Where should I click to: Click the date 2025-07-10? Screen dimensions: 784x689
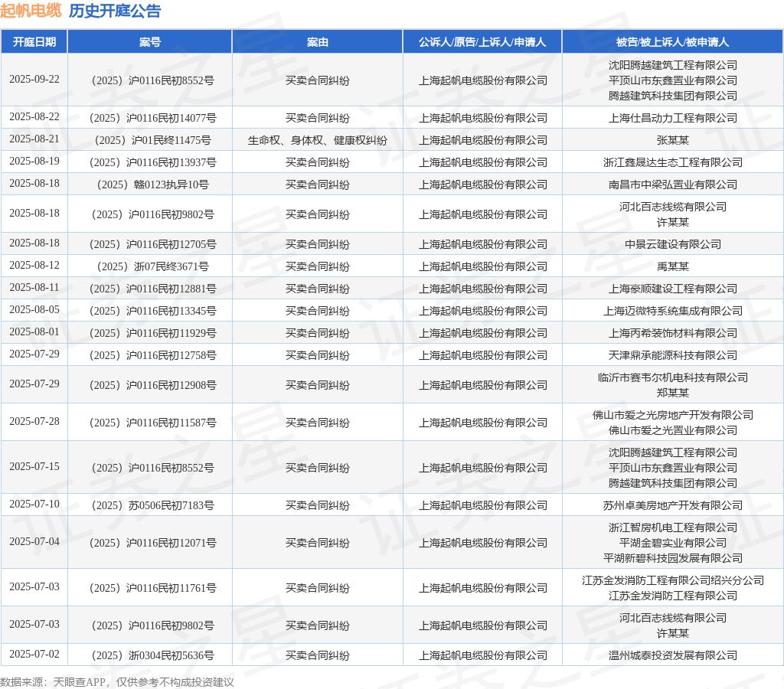tap(34, 505)
